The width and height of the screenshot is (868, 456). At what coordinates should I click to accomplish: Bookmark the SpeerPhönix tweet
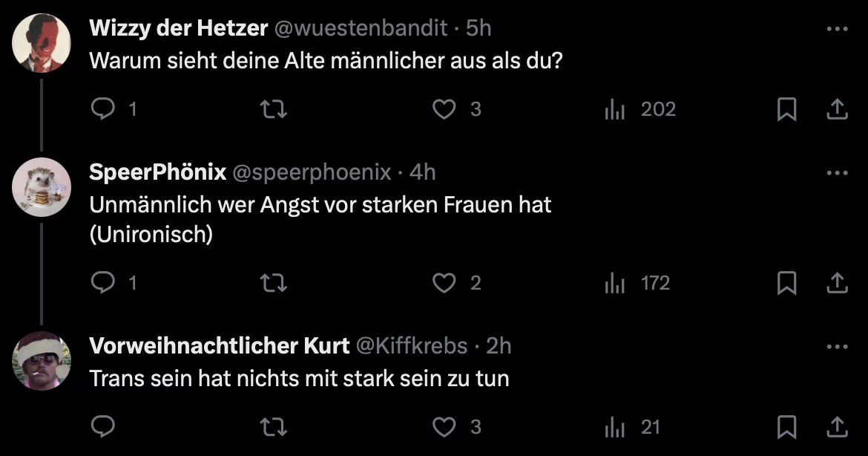[786, 283]
